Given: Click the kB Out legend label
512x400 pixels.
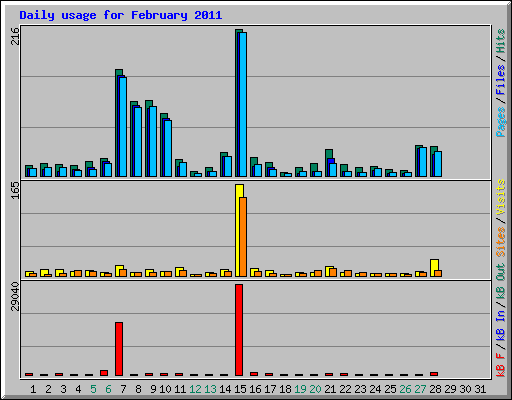Looking at the screenshot, I should pos(501,281).
